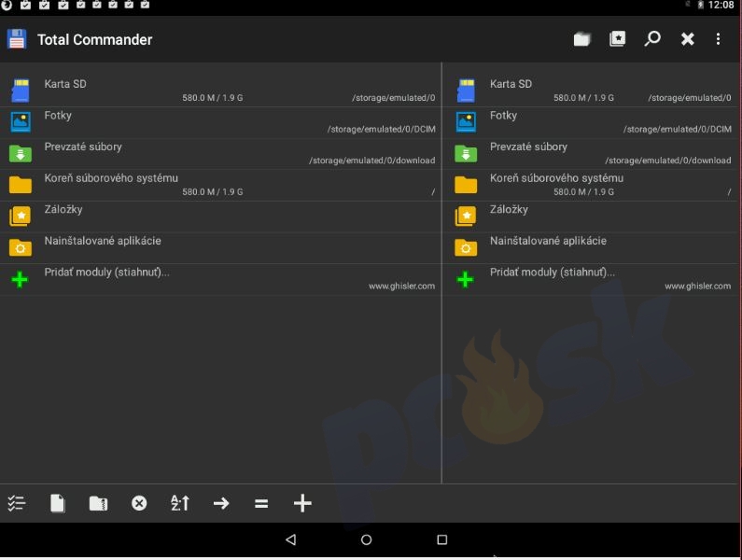This screenshot has width=742, height=560.
Task: Open Prevzaté súbory in the right panel
Action: coord(592,154)
